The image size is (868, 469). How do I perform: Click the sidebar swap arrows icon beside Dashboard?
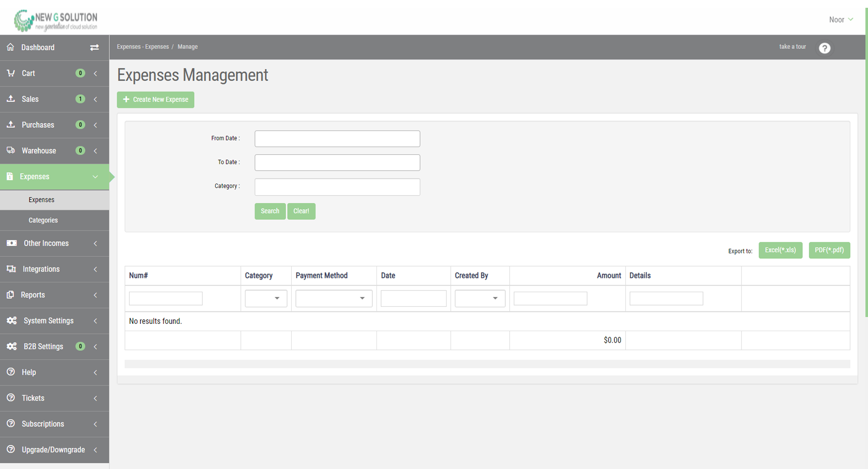click(x=94, y=47)
